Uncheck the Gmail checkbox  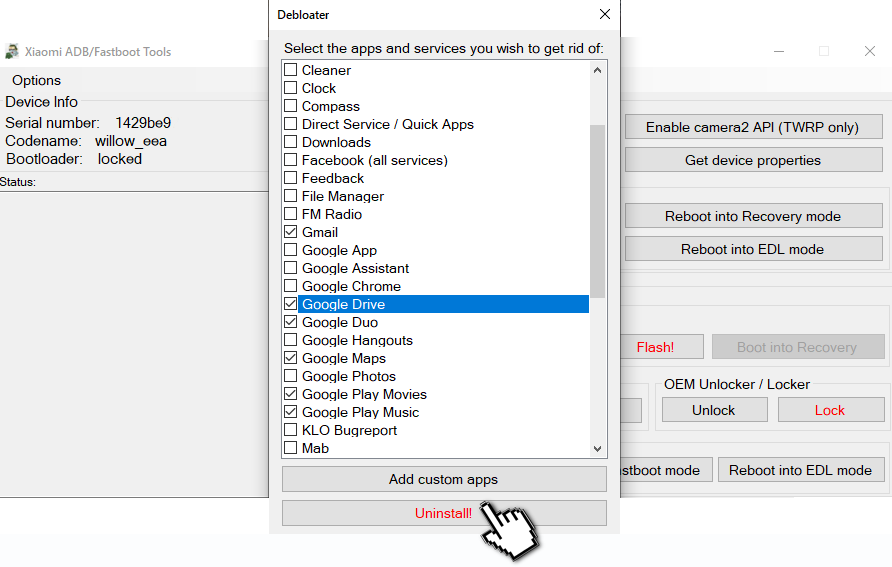290,231
